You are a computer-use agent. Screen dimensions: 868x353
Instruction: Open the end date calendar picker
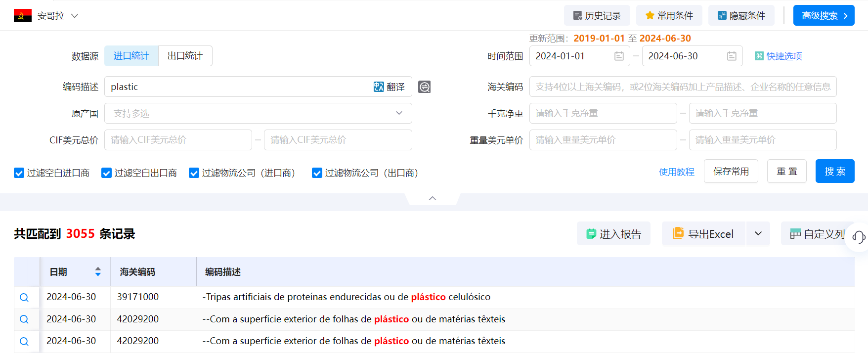732,56
